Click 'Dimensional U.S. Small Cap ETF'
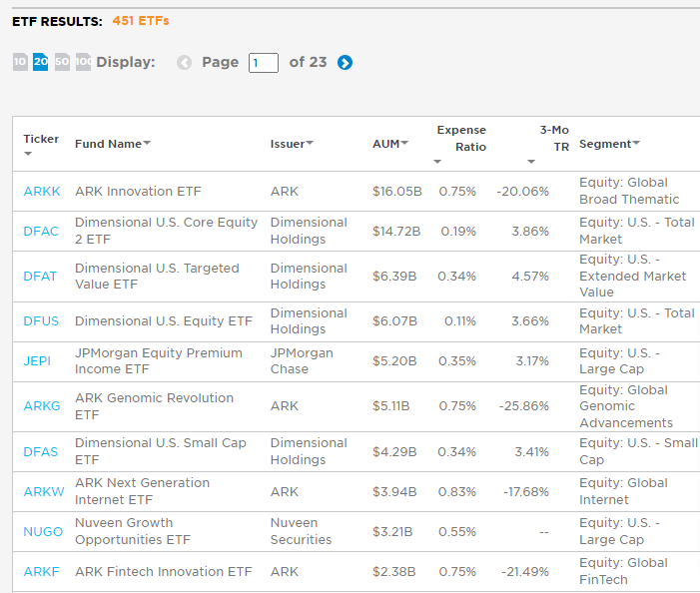This screenshot has height=593, width=700. click(x=161, y=451)
